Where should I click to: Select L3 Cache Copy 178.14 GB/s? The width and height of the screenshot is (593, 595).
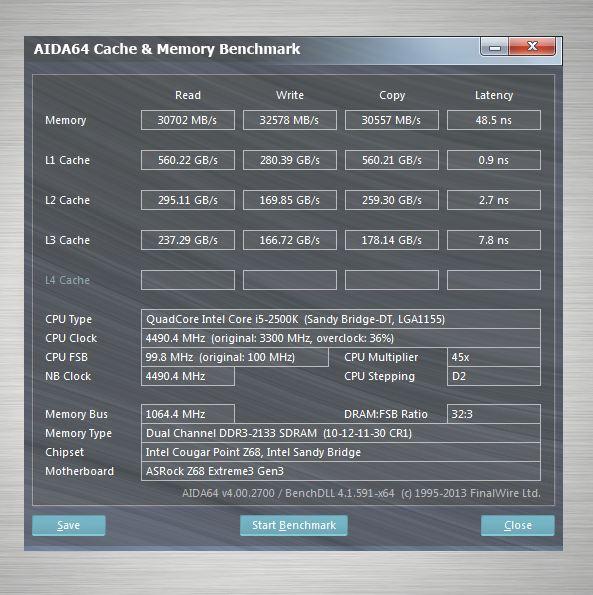click(392, 240)
